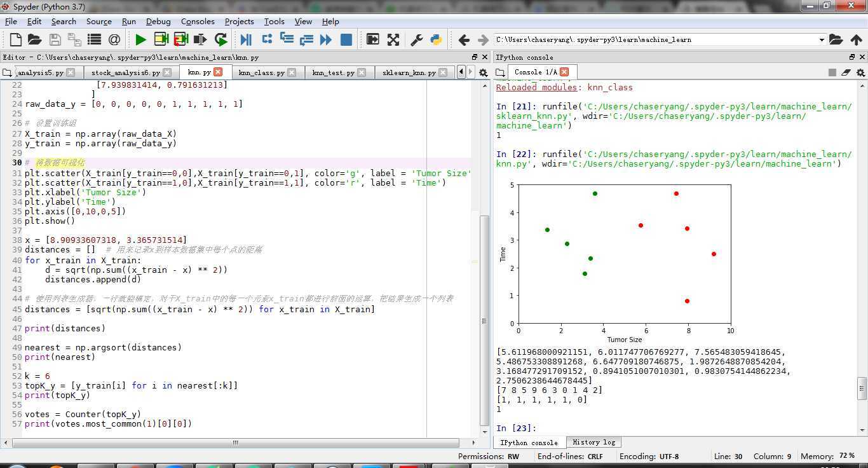The width and height of the screenshot is (868, 468).
Task: Re-run the last script
Action: pyautogui.click(x=220, y=39)
